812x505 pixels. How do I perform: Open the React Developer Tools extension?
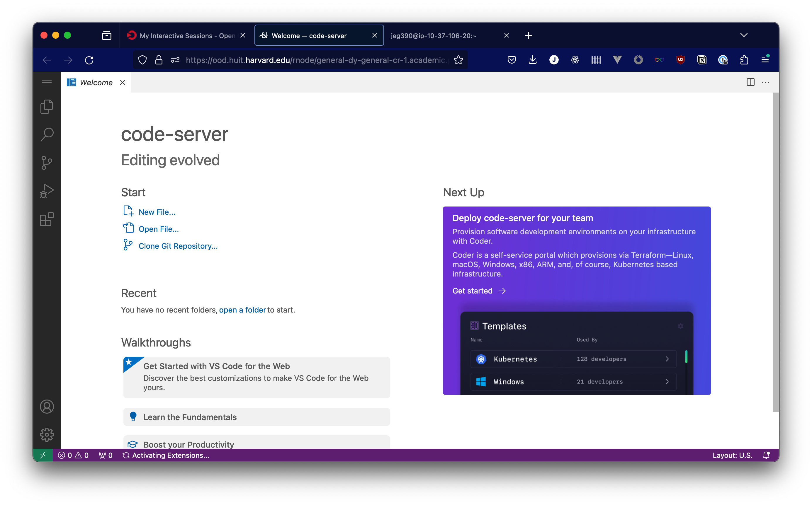coord(575,60)
